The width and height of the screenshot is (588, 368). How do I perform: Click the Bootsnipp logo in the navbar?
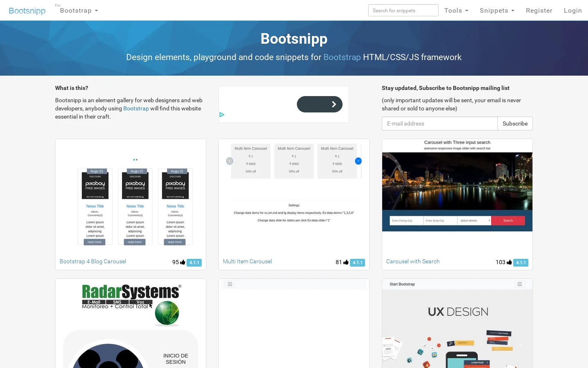click(x=27, y=11)
